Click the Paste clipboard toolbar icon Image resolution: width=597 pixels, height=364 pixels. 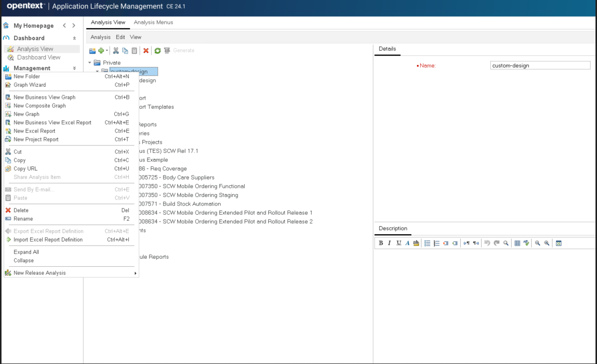(134, 51)
